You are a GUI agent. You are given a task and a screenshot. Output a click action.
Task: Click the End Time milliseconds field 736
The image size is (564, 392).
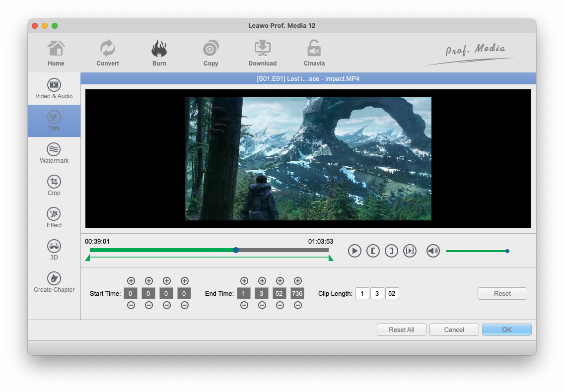(297, 293)
